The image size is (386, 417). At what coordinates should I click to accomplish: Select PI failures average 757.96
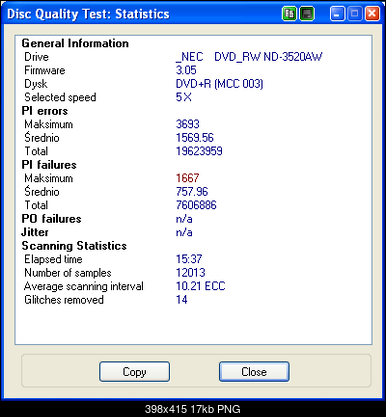(192, 192)
